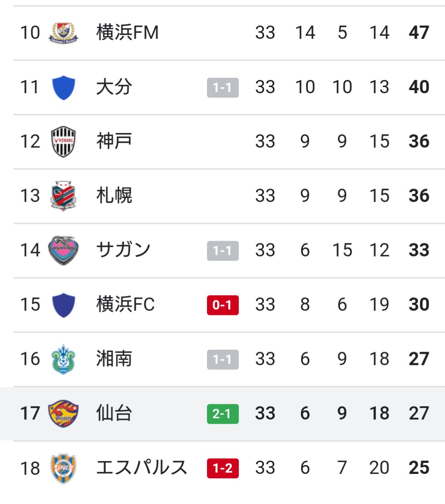Click the gray 1-1 badge for 大分
The height and width of the screenshot is (504, 445).
tap(222, 87)
